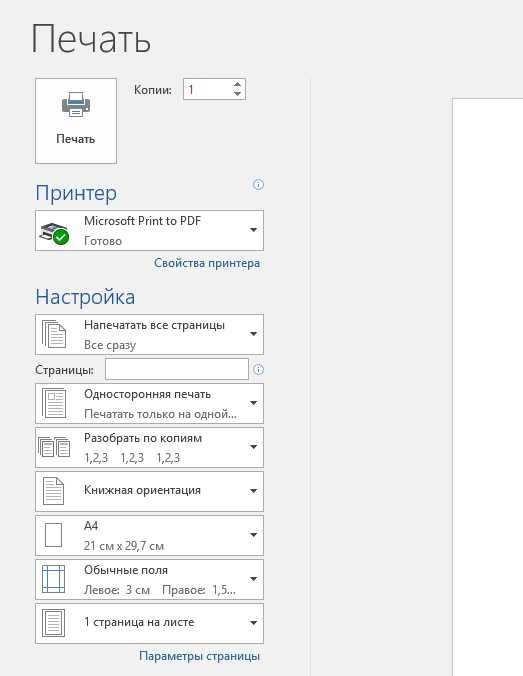Click the 1 страница на листе icon
This screenshot has width=523, height=676.
coord(53,623)
